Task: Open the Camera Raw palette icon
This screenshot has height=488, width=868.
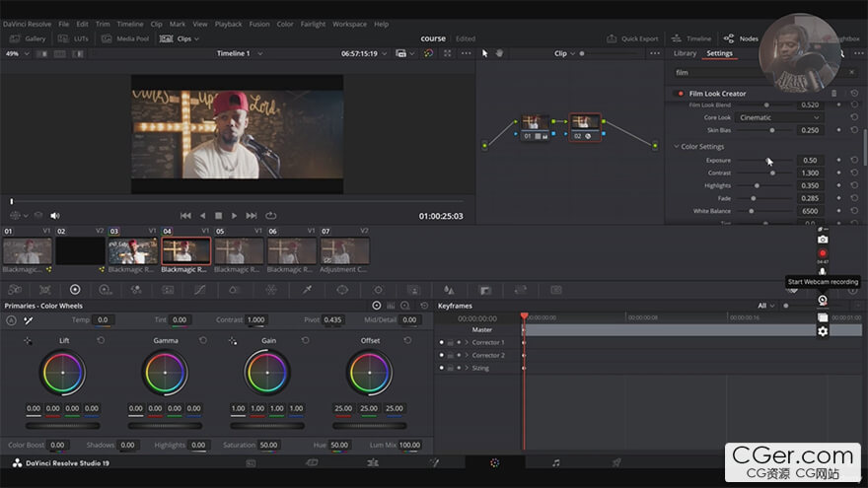Action: [x=16, y=290]
